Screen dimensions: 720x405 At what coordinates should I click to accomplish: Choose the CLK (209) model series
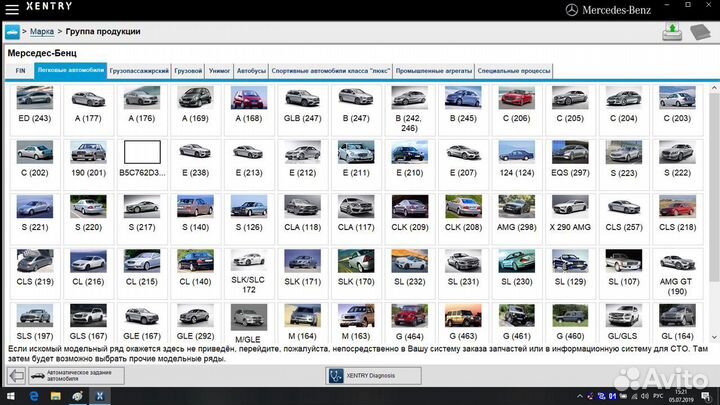(x=410, y=219)
